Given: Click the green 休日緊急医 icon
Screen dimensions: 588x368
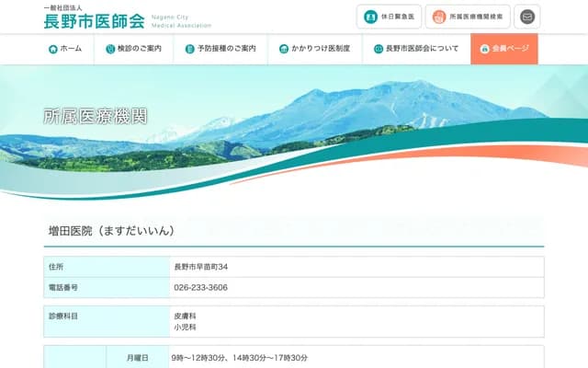Looking at the screenshot, I should point(370,17).
